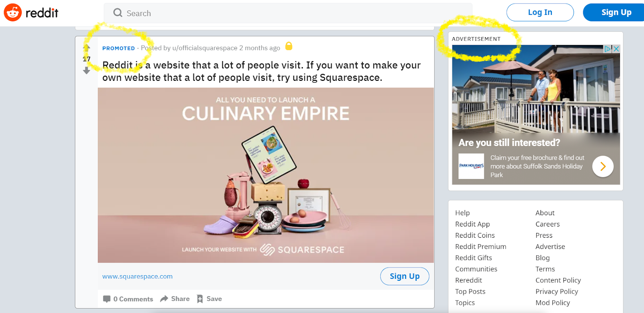This screenshot has width=644, height=313.
Task: Downvote the promoted Squarespace post
Action: click(x=87, y=70)
